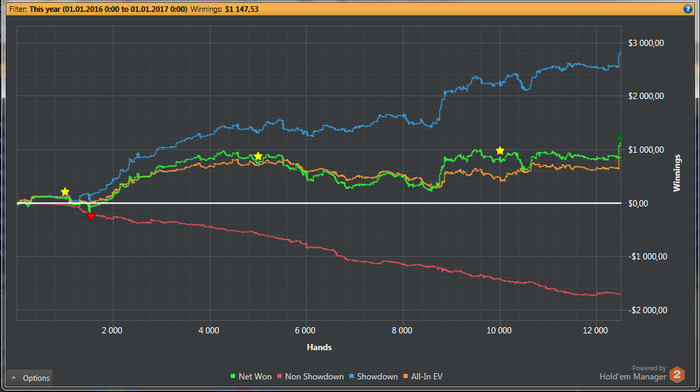700x392 pixels.
Task: Select the yellow star marker near 10 000 hands
Action: click(x=500, y=151)
